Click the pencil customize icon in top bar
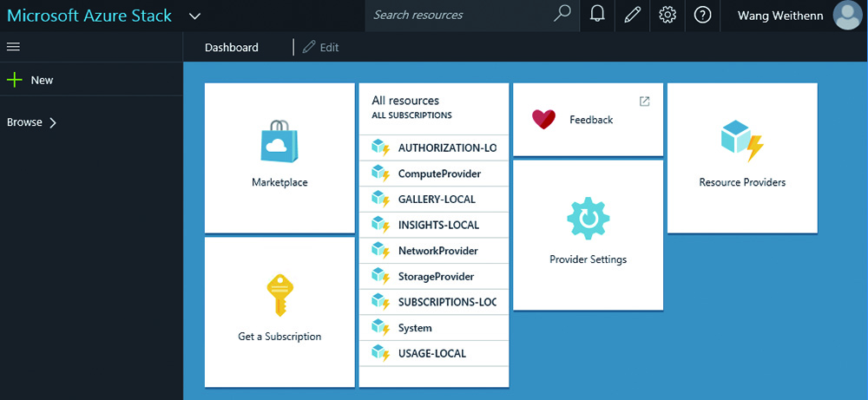The width and height of the screenshot is (868, 400). (632, 15)
